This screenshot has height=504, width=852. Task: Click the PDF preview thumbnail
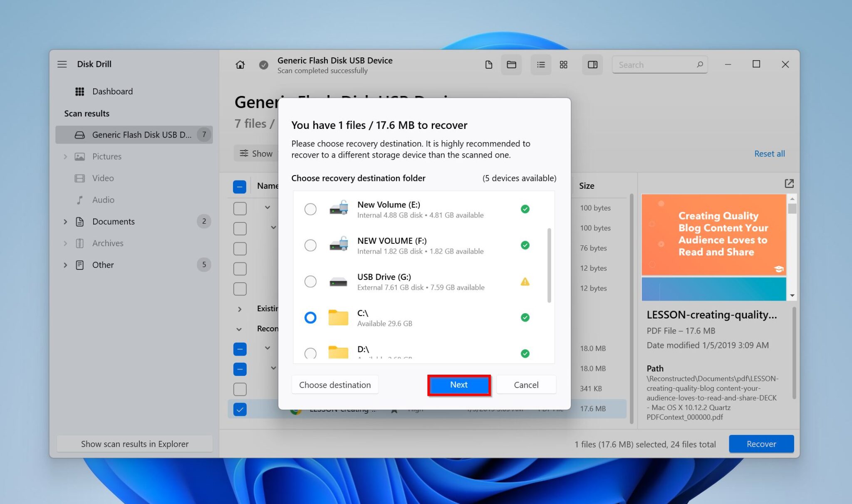713,247
